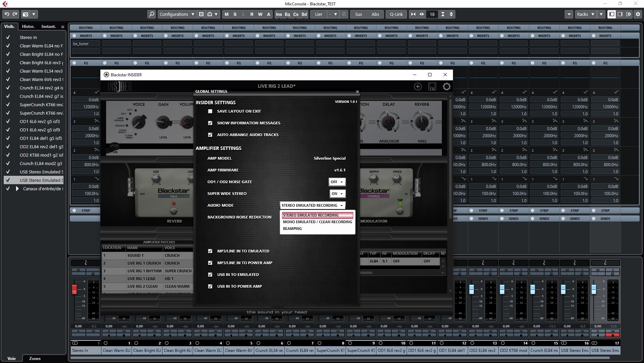Switch to the Histor. tab
This screenshot has height=363, width=644.
[x=28, y=27]
